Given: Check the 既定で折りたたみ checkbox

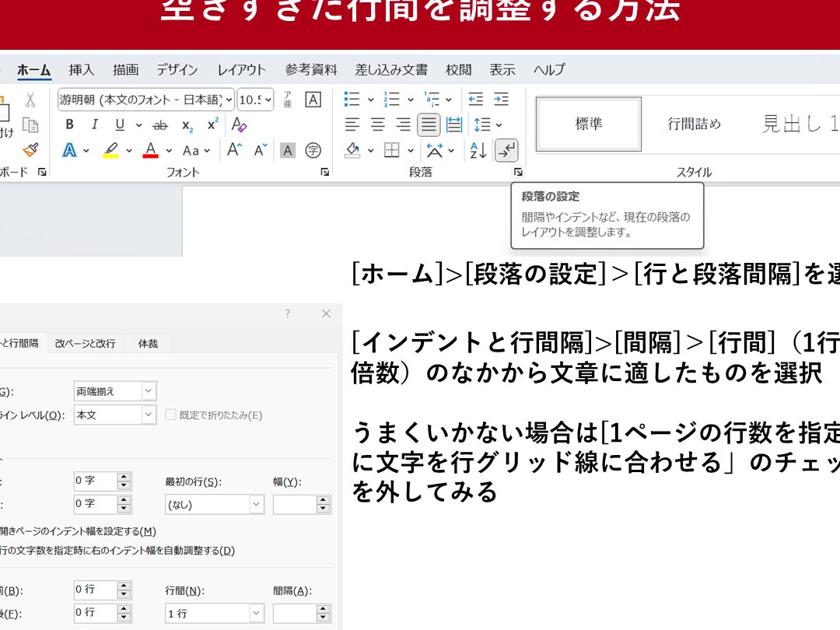Looking at the screenshot, I should click(170, 415).
